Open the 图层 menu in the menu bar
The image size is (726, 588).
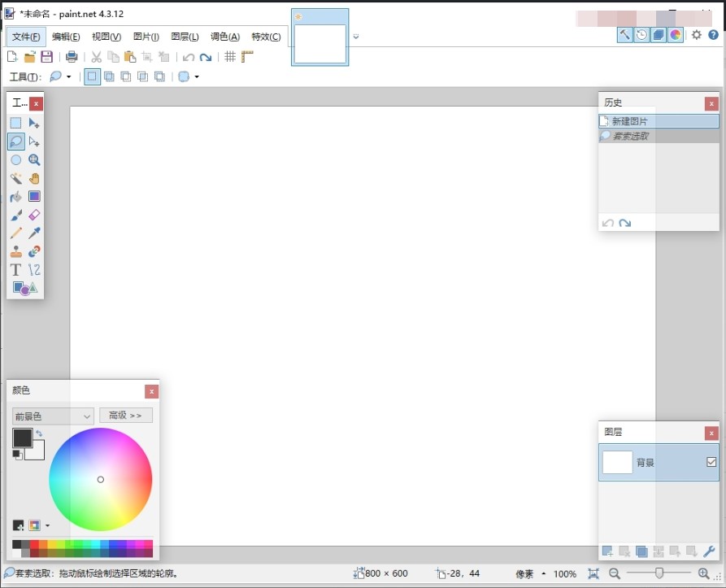[185, 37]
